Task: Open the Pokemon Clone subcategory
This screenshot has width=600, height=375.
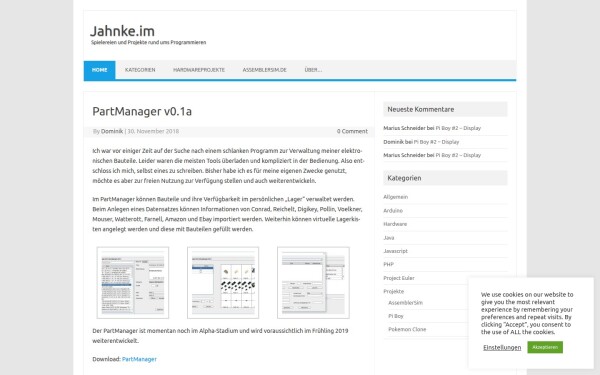Action: pyautogui.click(x=407, y=329)
